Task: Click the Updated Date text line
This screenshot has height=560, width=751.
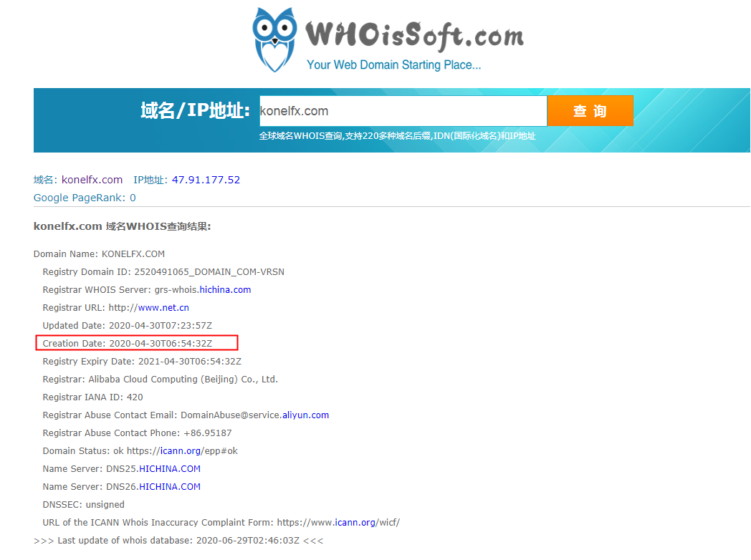Action: tap(128, 325)
